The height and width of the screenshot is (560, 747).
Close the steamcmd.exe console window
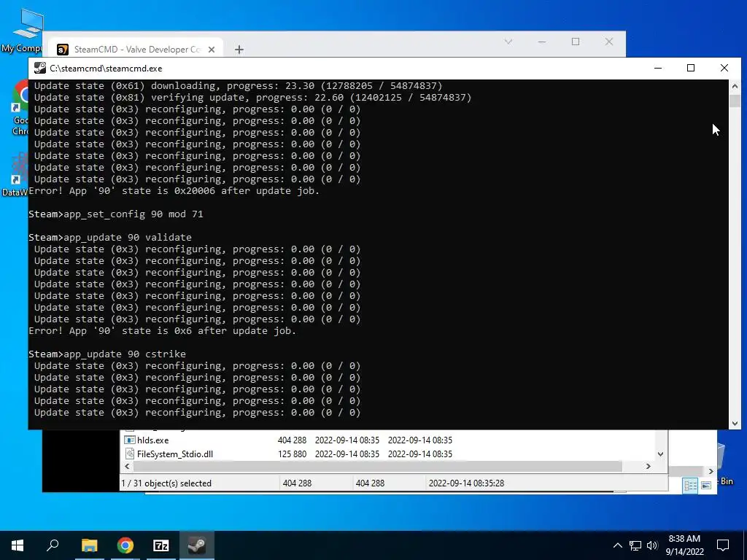724,68
